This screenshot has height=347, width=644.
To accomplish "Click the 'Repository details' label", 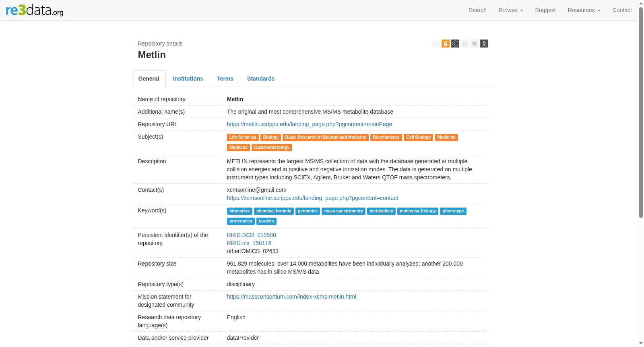I will click(160, 44).
